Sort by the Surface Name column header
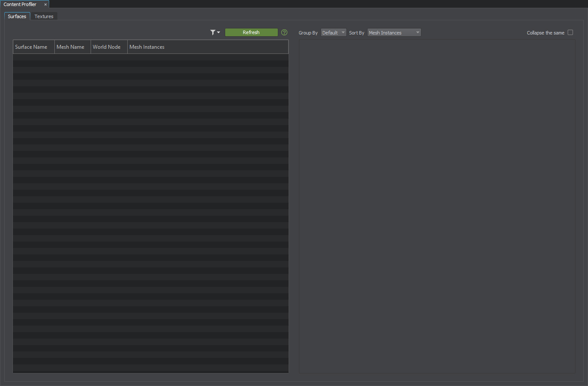Viewport: 588px width, 386px height. click(31, 47)
